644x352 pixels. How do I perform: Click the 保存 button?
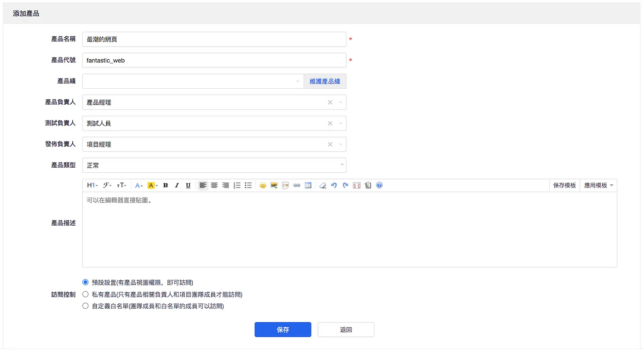pos(283,329)
